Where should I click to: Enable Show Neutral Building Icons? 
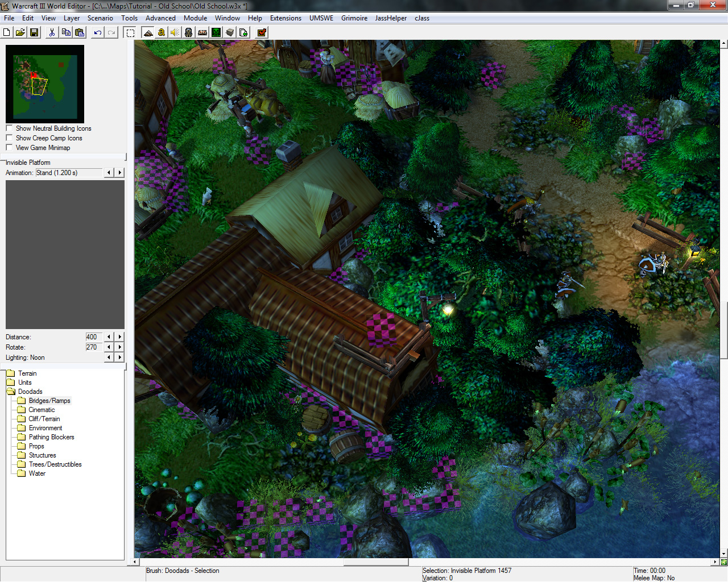9,128
